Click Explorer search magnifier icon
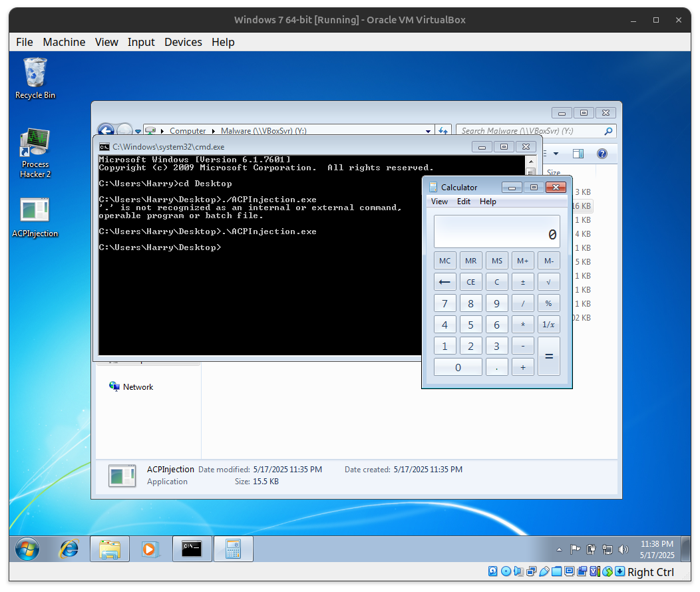Viewport: 700px width, 592px height. click(608, 131)
